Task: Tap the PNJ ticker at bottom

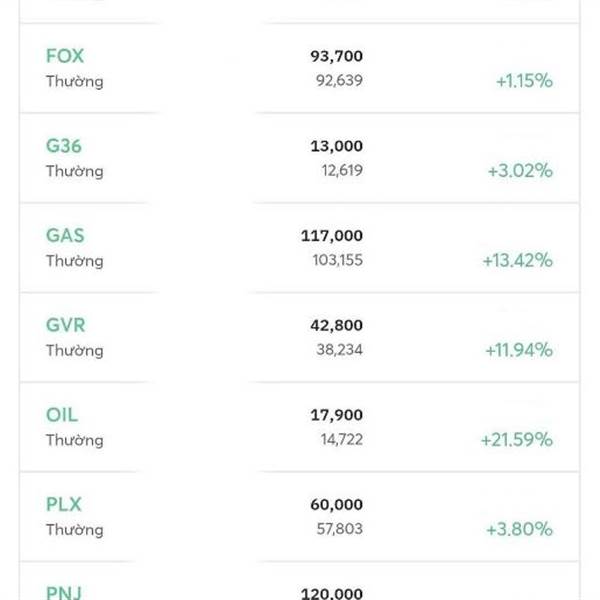Action: tap(65, 592)
